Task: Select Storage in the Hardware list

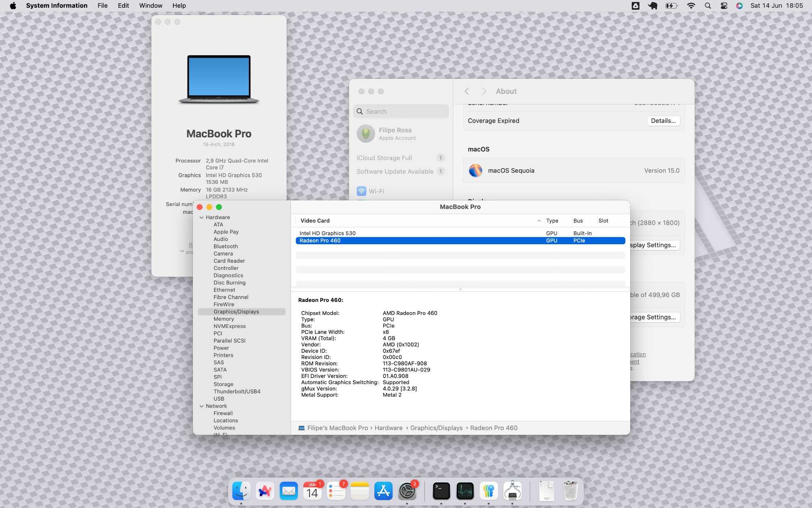Action: pos(224,384)
